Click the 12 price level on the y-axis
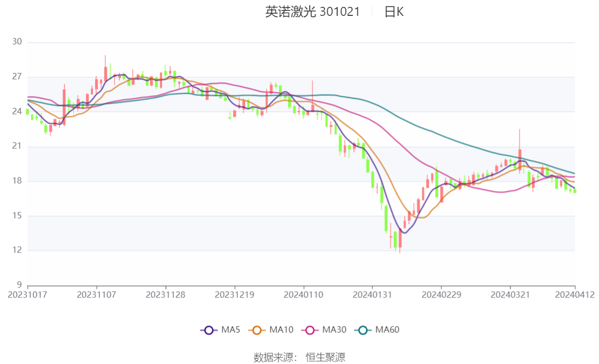This screenshot has height=364, width=599. [x=17, y=250]
